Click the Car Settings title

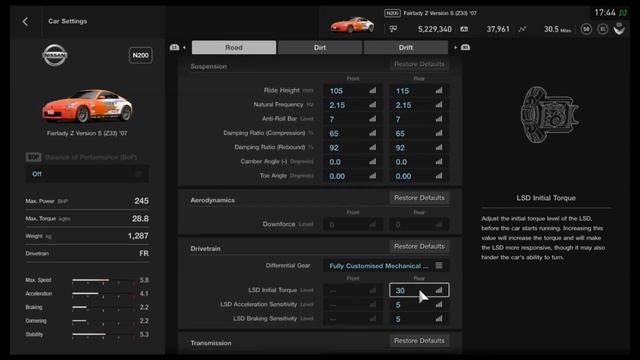click(x=67, y=21)
